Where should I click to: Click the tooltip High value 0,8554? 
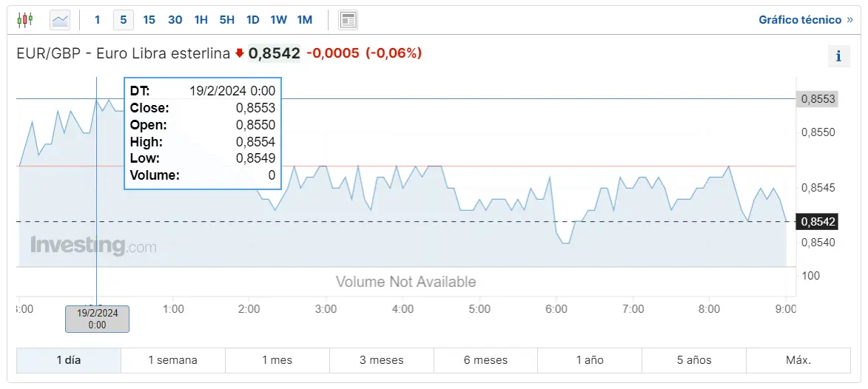click(x=256, y=142)
